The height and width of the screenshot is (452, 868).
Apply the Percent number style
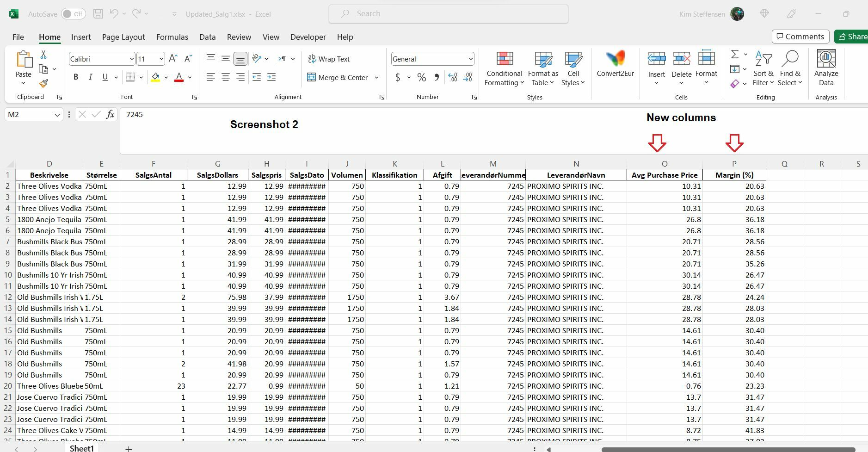(421, 77)
